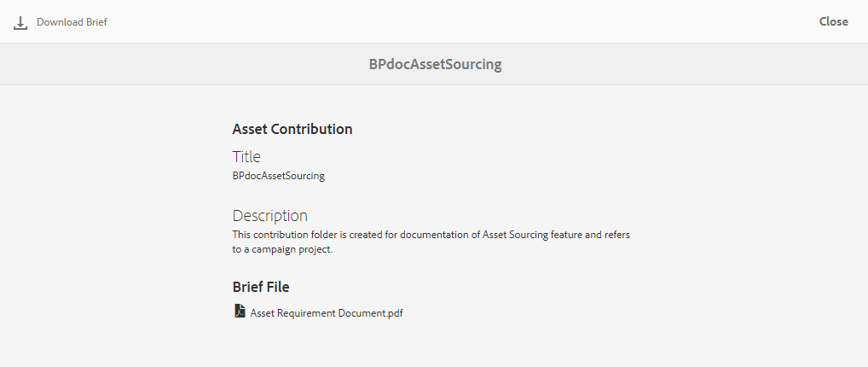868x367 pixels.
Task: Close the brief view
Action: (x=833, y=21)
